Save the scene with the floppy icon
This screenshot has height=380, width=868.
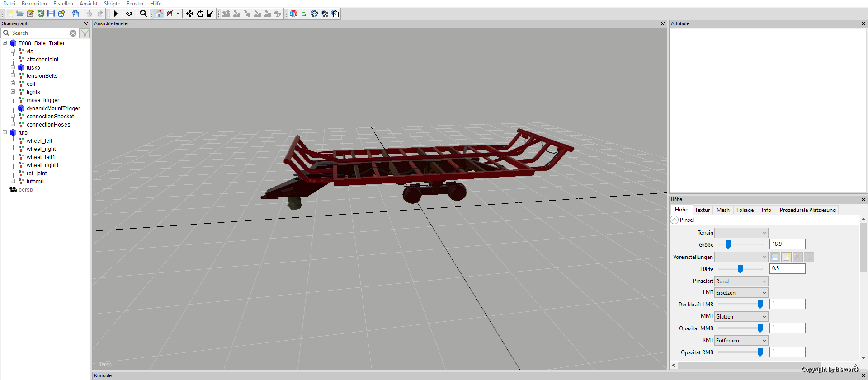51,14
